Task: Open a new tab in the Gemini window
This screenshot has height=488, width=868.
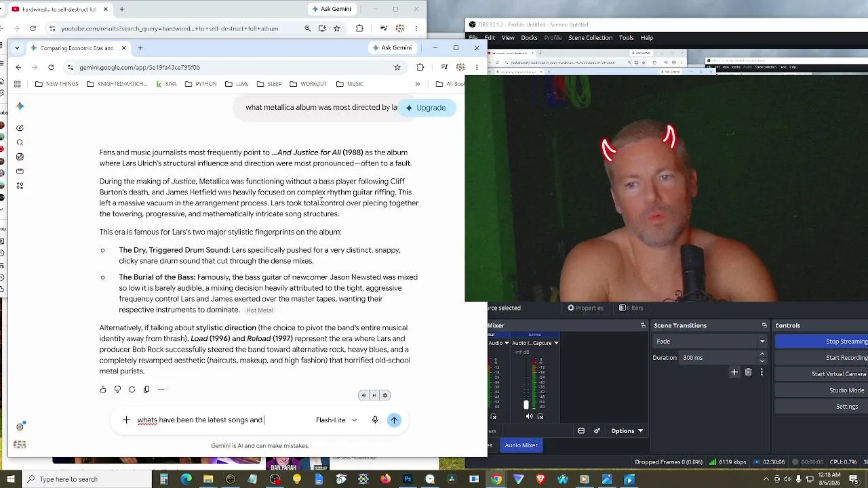Action: [140, 48]
